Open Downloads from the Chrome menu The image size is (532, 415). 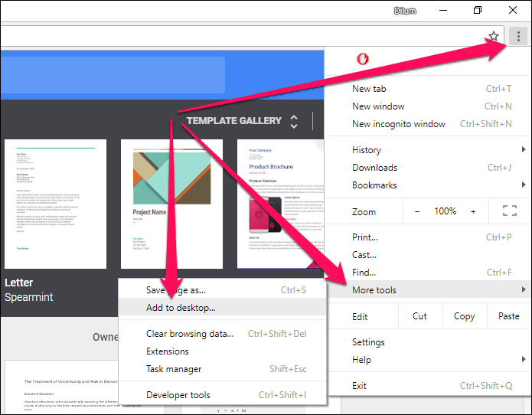428,167
